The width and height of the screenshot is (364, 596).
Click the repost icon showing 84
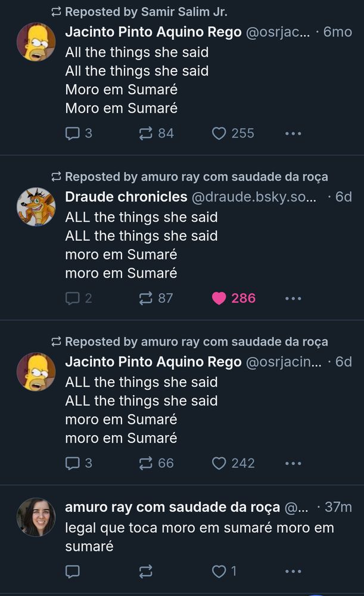(146, 134)
